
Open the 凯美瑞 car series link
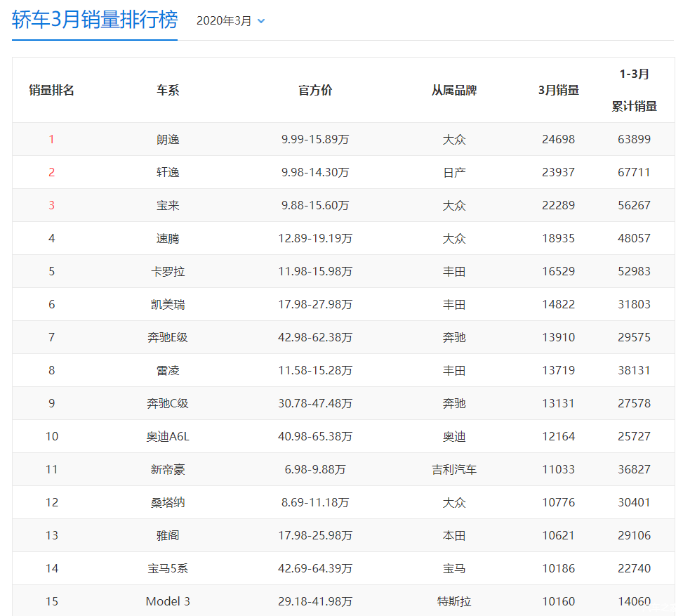tap(168, 304)
